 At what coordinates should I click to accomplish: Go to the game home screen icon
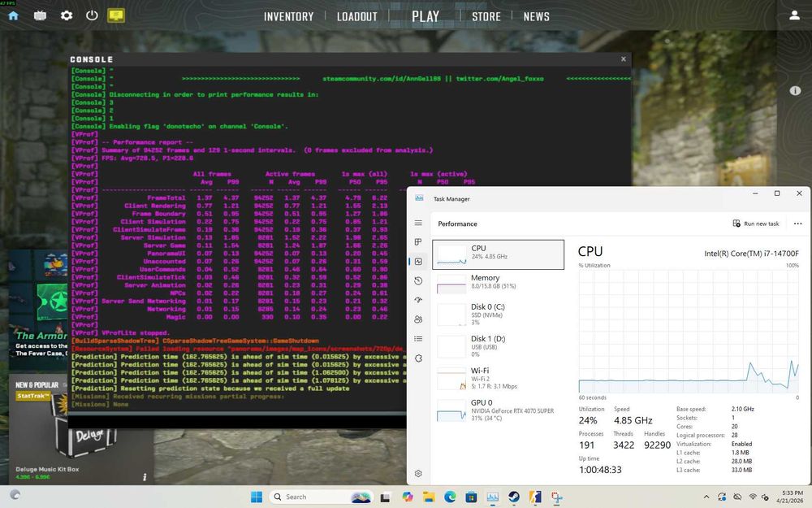[14, 15]
